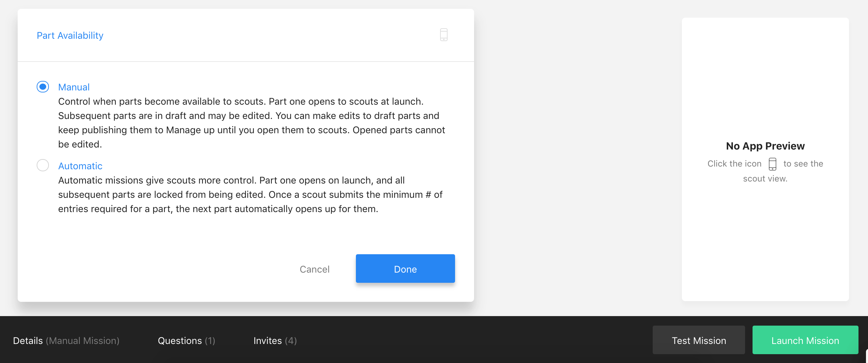Click the phone preview icon in Part Availability header
The width and height of the screenshot is (868, 363).
pyautogui.click(x=444, y=35)
